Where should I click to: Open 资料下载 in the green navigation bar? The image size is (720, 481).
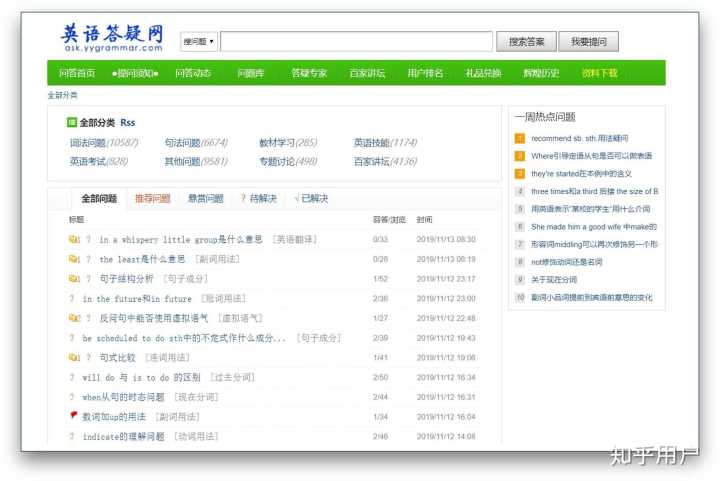pos(600,73)
